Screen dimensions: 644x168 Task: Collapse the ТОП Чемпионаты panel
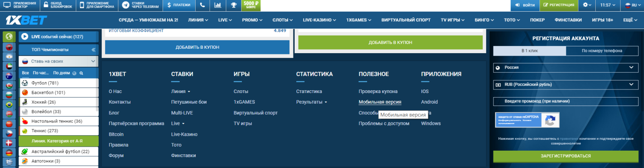coord(93,50)
